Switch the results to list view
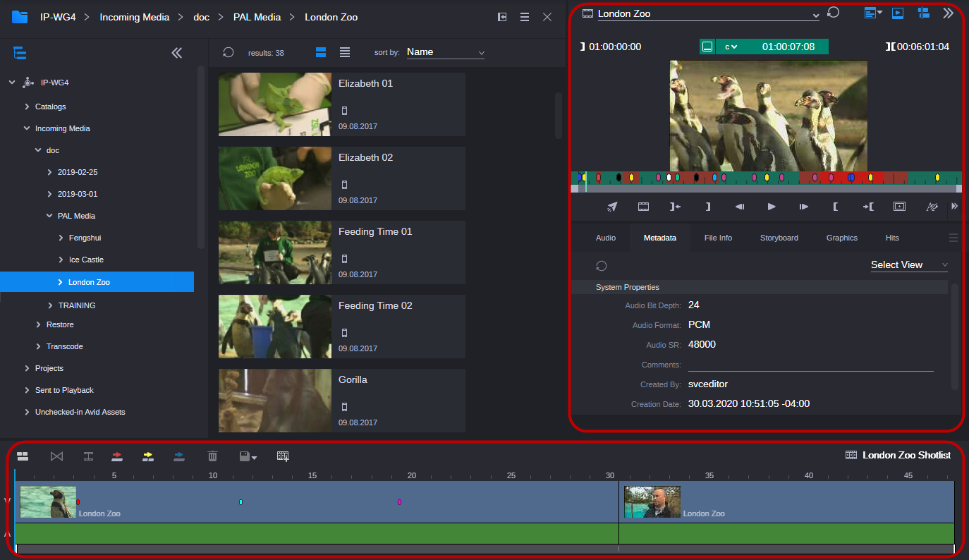Image resolution: width=969 pixels, height=560 pixels. (x=345, y=52)
